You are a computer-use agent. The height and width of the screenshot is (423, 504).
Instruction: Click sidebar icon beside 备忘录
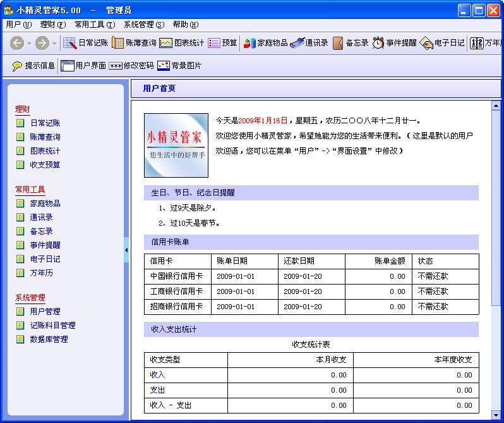point(20,231)
